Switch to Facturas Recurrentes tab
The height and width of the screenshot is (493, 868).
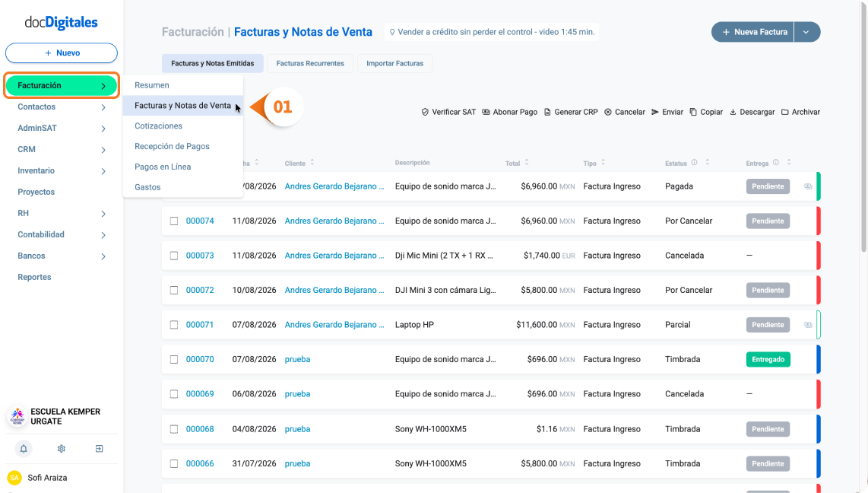310,64
